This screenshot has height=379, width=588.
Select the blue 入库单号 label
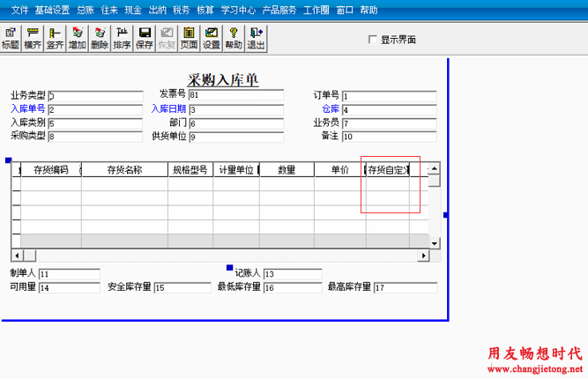27,108
